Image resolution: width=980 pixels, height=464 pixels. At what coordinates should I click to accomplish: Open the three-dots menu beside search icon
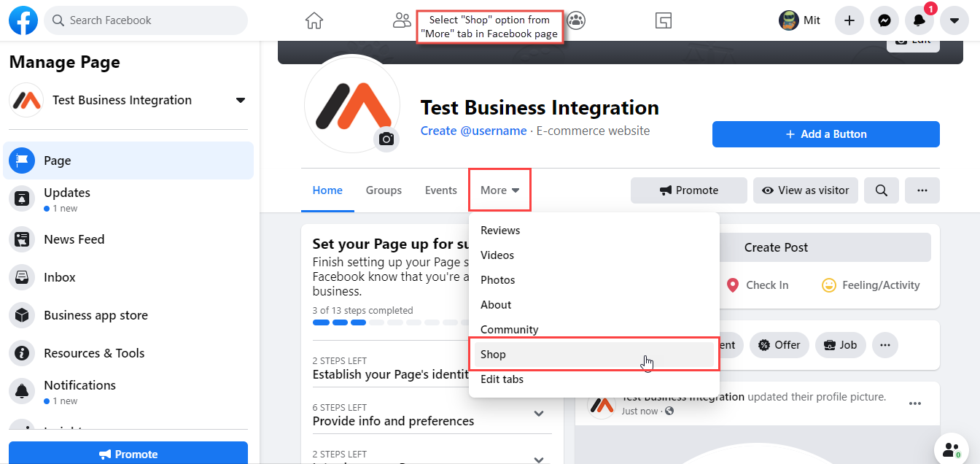922,190
